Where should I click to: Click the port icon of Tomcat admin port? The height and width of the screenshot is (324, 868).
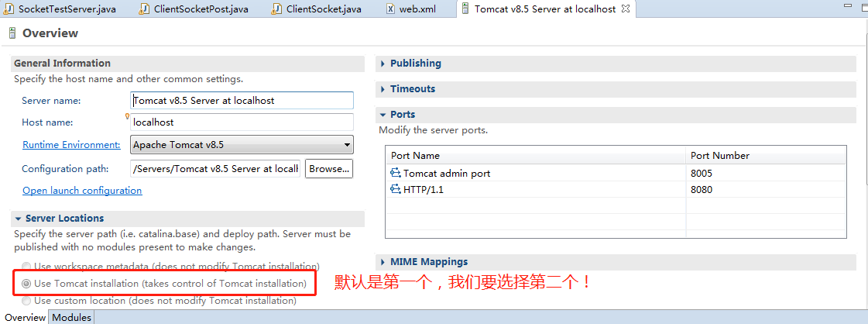coord(395,174)
